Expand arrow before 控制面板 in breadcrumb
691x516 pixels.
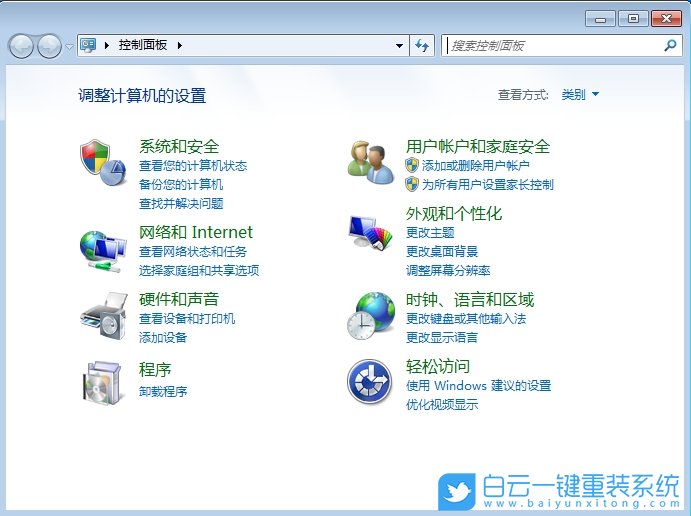click(x=107, y=45)
